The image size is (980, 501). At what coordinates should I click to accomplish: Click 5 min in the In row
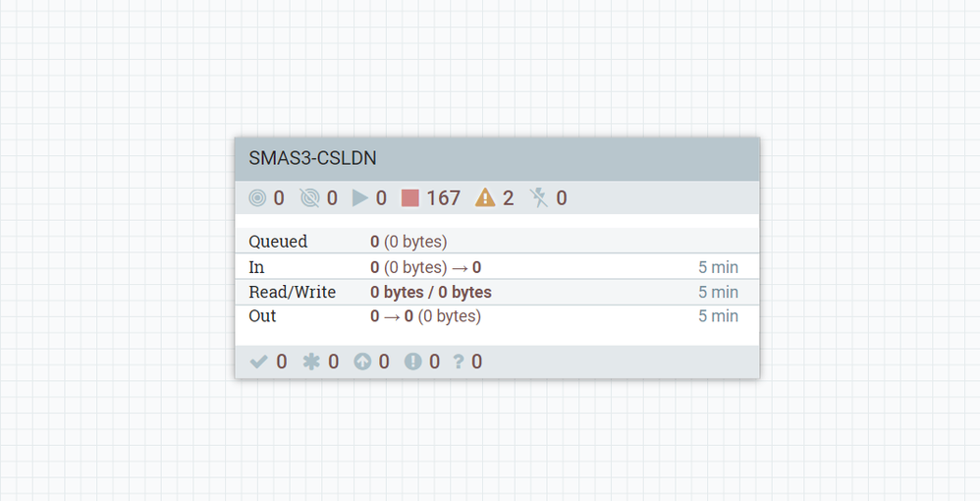pyautogui.click(x=718, y=267)
